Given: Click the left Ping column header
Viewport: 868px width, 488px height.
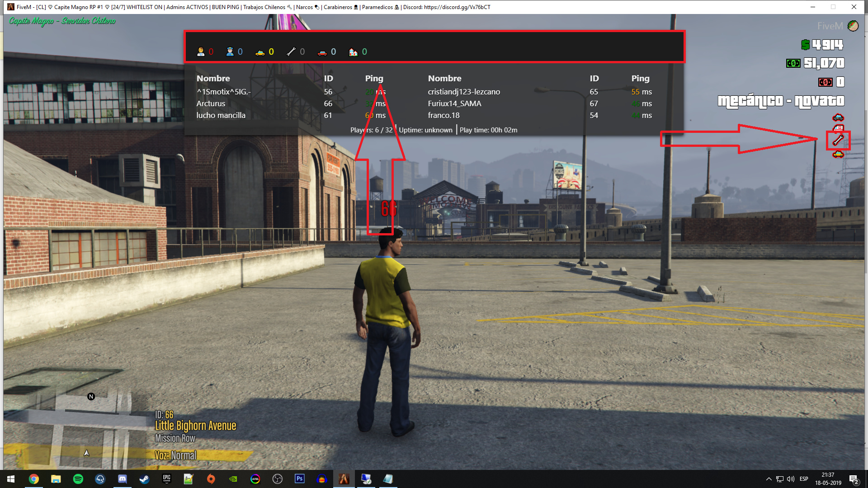Looking at the screenshot, I should pyautogui.click(x=374, y=78).
